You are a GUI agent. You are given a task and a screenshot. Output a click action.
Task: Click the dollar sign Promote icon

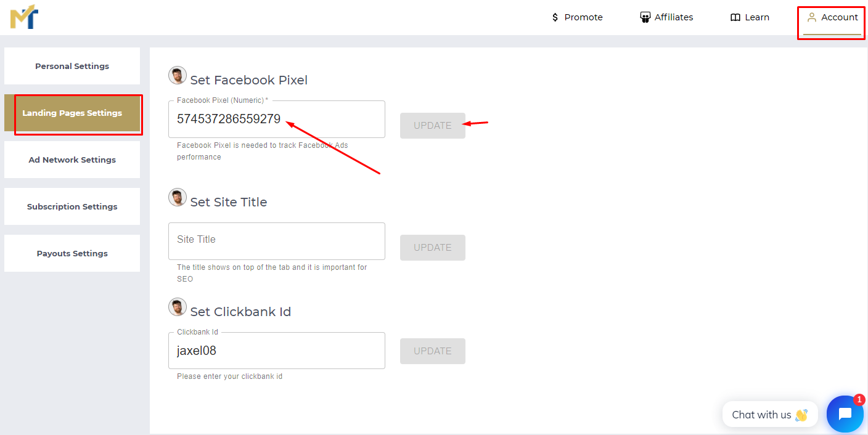tap(555, 17)
